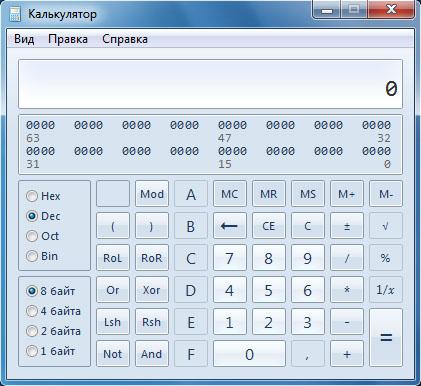Click the digit 8 key
Screen dimensions: 421x386
269,258
